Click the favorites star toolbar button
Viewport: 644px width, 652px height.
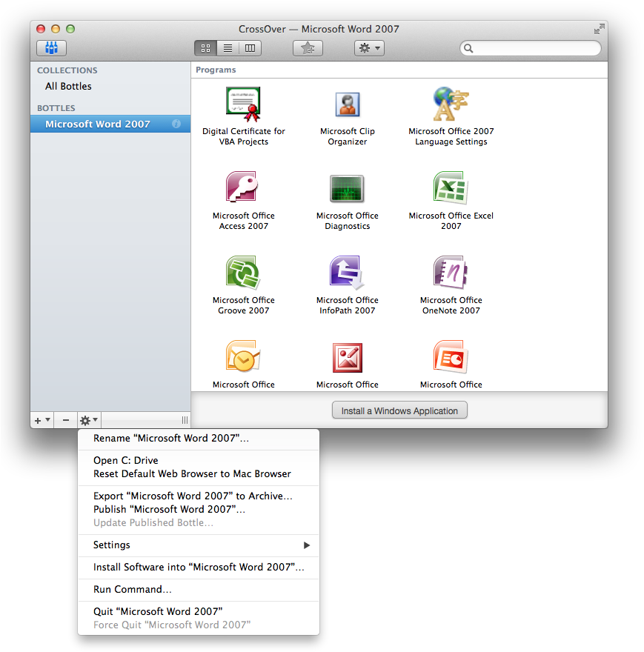pyautogui.click(x=308, y=48)
